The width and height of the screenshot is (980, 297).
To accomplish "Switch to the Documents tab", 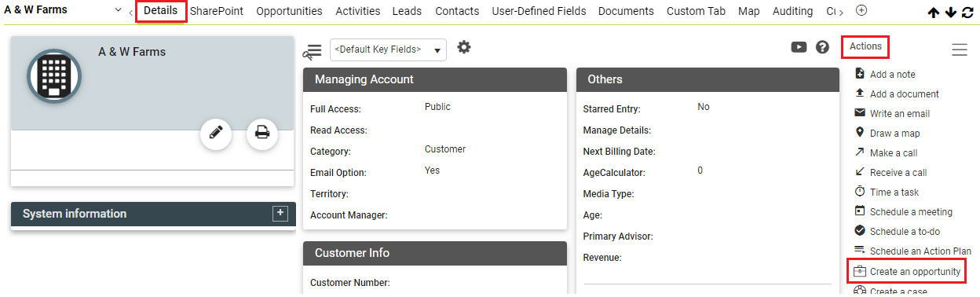I will (x=626, y=11).
